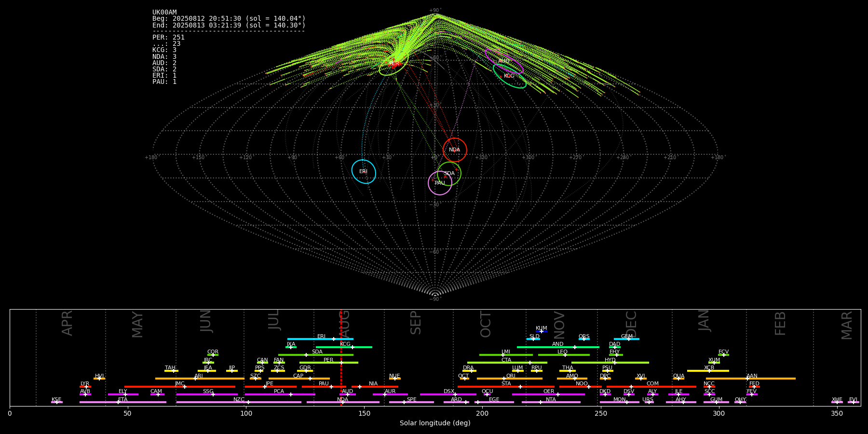Click the purple AUD radiant ellipse on sky map
Screen dimensions: 868x434
coord(504,61)
